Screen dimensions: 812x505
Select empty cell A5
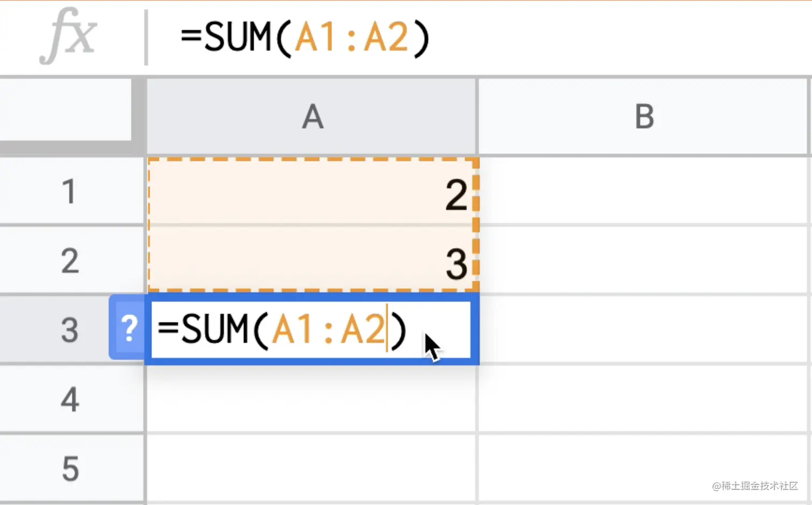tap(312, 469)
